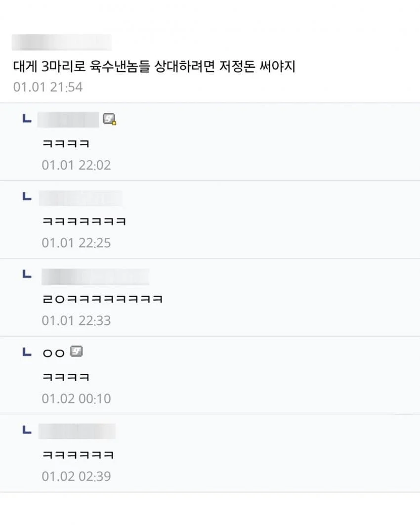Click the ㅋㅋㅋㅋㅋㅋㅋ reply text posted at 22:25

[84, 221]
